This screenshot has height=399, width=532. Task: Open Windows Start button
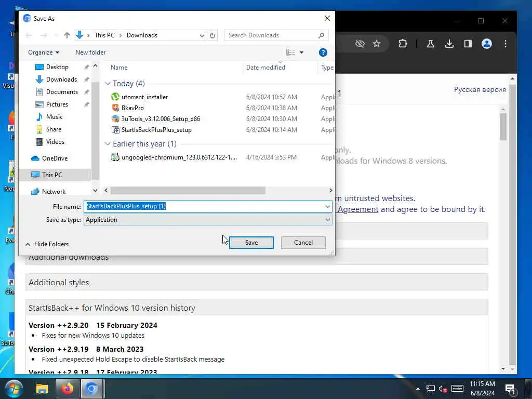pyautogui.click(x=14, y=389)
